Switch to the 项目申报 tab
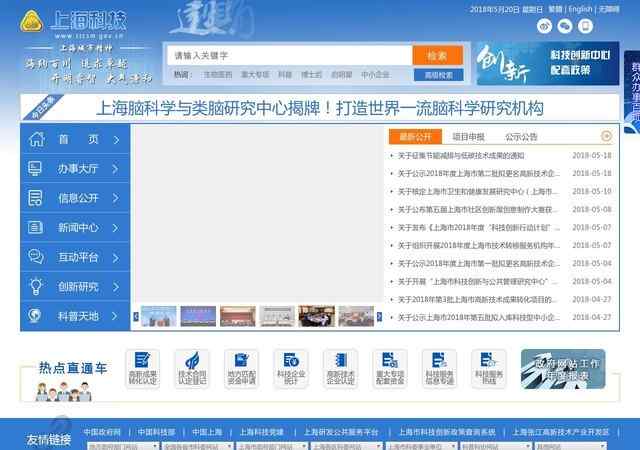This screenshot has width=640, height=450. click(x=468, y=137)
